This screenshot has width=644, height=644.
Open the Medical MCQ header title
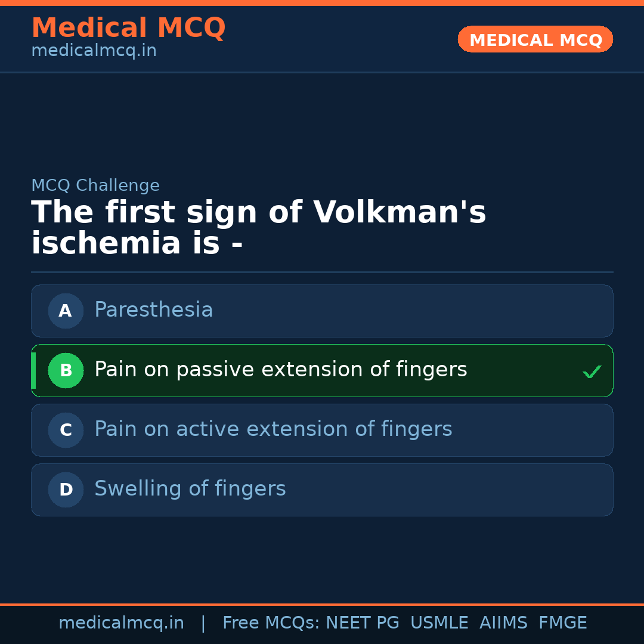coord(128,28)
